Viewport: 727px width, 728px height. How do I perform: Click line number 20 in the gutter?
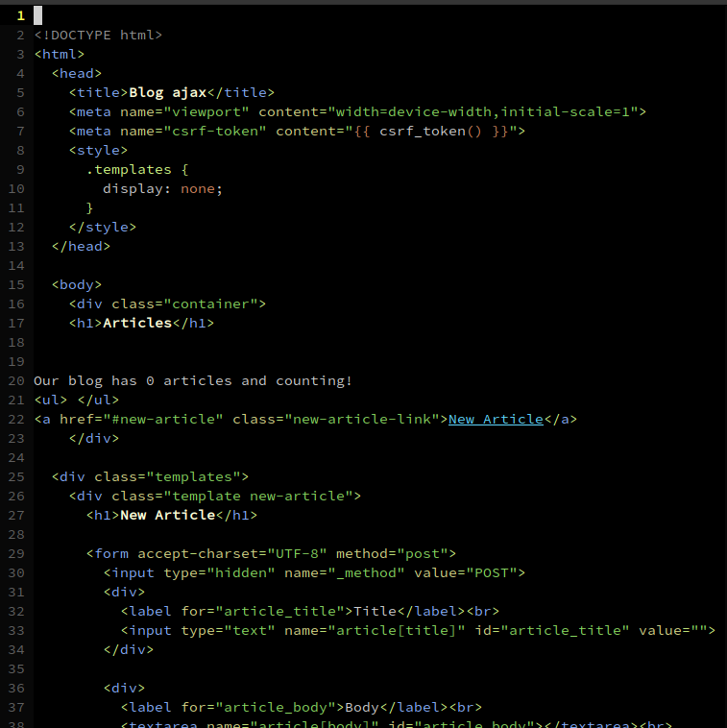click(x=16, y=380)
